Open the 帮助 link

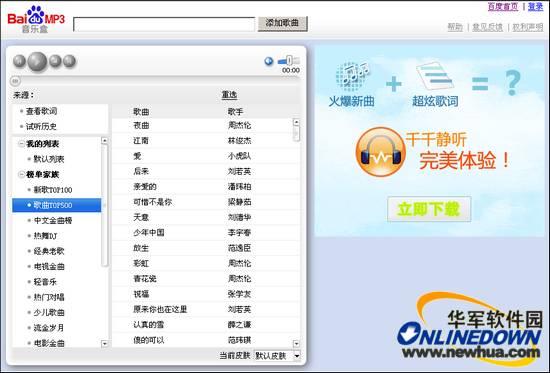455,27
